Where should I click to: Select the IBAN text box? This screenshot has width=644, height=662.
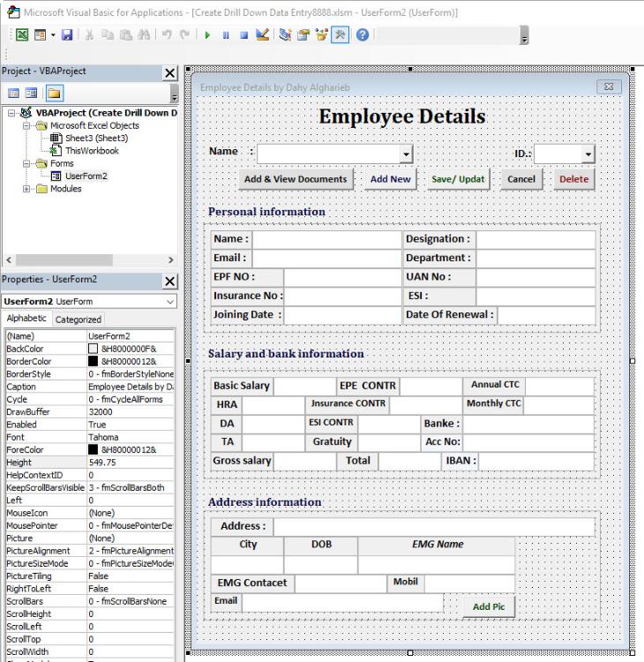tap(536, 461)
